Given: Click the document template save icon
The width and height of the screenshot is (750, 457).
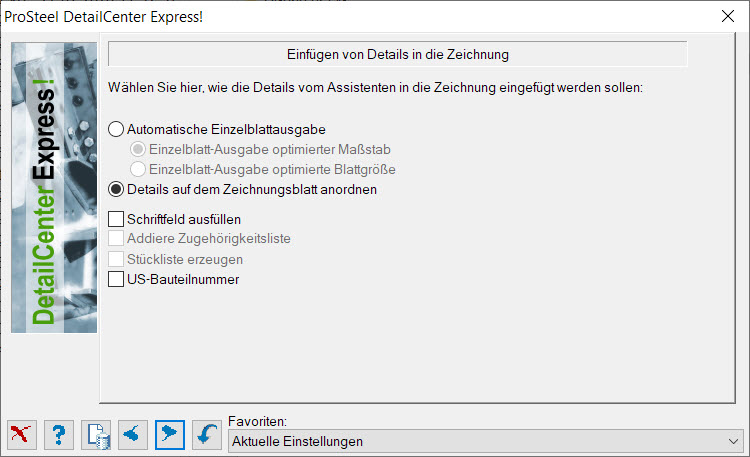Looking at the screenshot, I should (x=96, y=435).
